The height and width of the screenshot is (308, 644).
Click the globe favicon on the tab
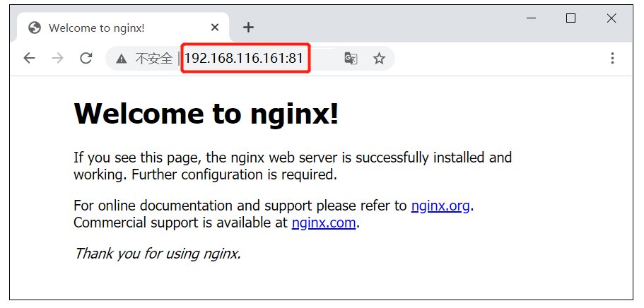click(35, 28)
